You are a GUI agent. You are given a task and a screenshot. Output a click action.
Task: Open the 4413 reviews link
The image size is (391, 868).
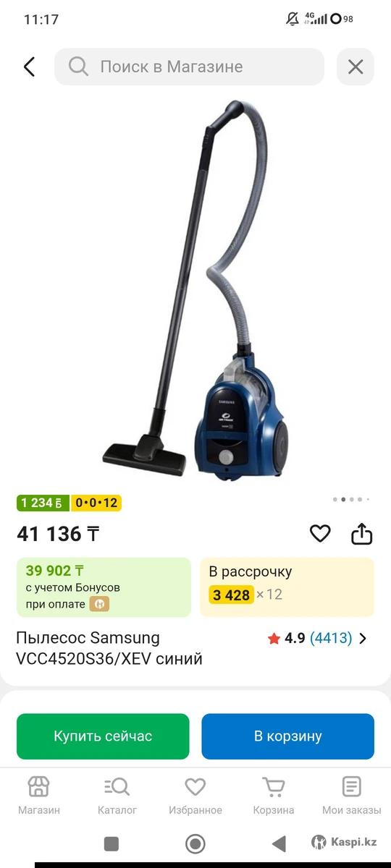click(331, 639)
